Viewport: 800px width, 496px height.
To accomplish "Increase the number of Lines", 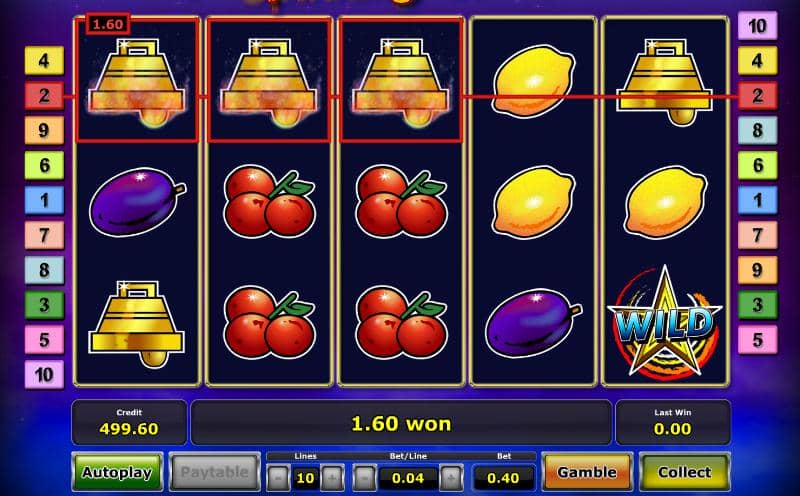I will (332, 478).
